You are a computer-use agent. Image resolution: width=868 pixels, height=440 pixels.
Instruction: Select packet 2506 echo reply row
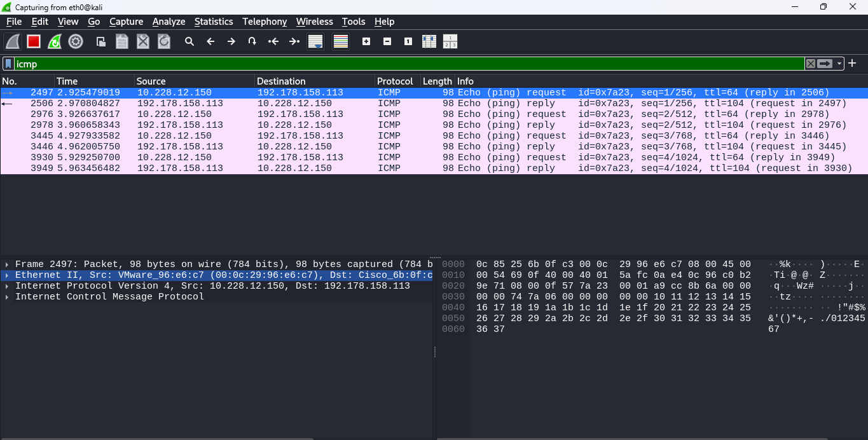point(434,103)
